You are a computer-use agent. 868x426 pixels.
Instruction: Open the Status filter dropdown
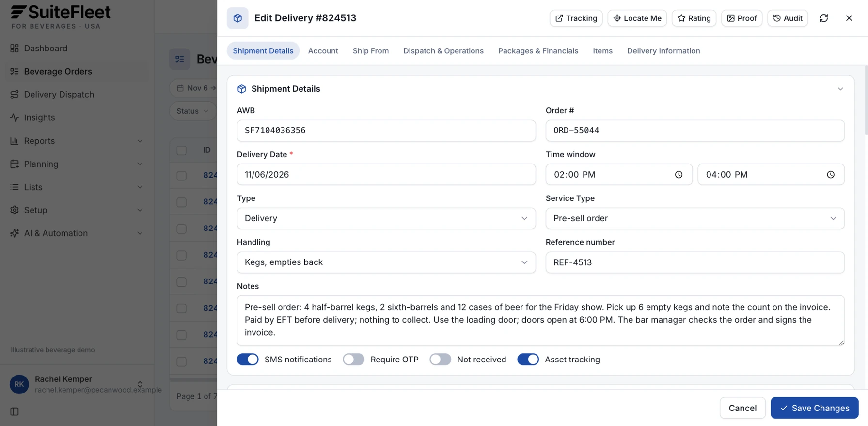pyautogui.click(x=193, y=111)
